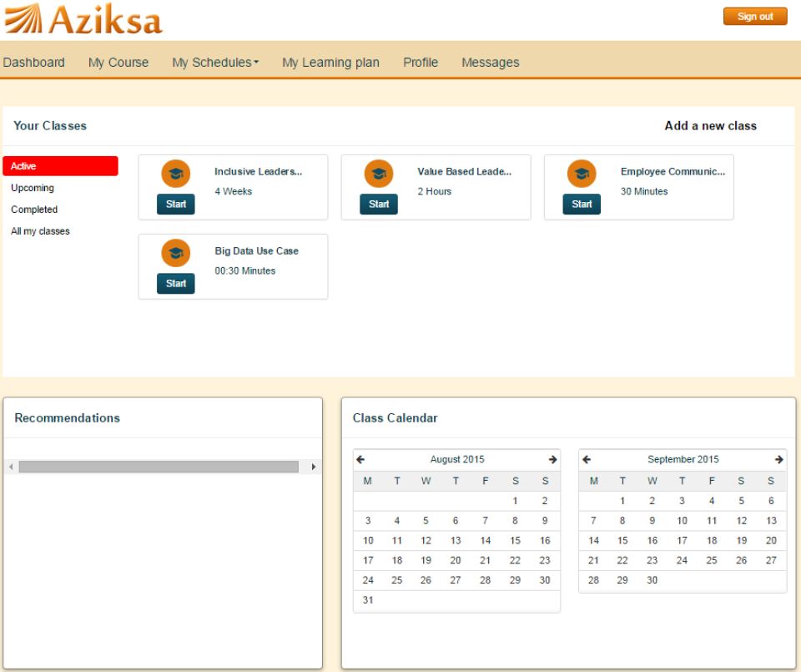This screenshot has width=801, height=672.
Task: Select August 15 on the calendar
Action: [x=515, y=540]
